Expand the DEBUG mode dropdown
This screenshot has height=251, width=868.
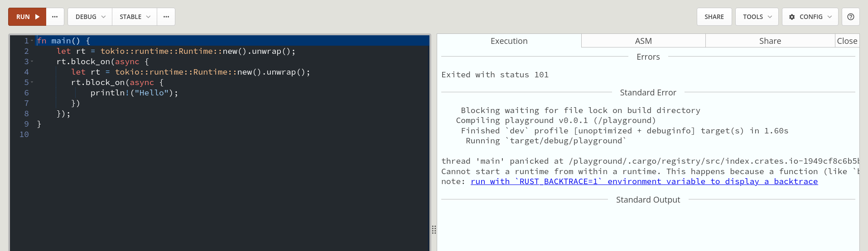pyautogui.click(x=90, y=17)
